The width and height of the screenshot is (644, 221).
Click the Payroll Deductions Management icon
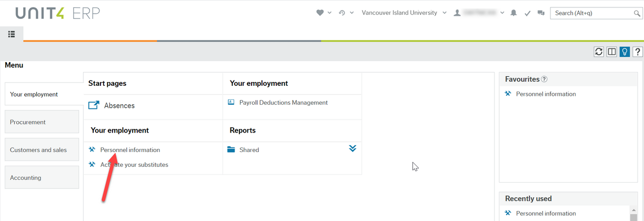pyautogui.click(x=231, y=102)
